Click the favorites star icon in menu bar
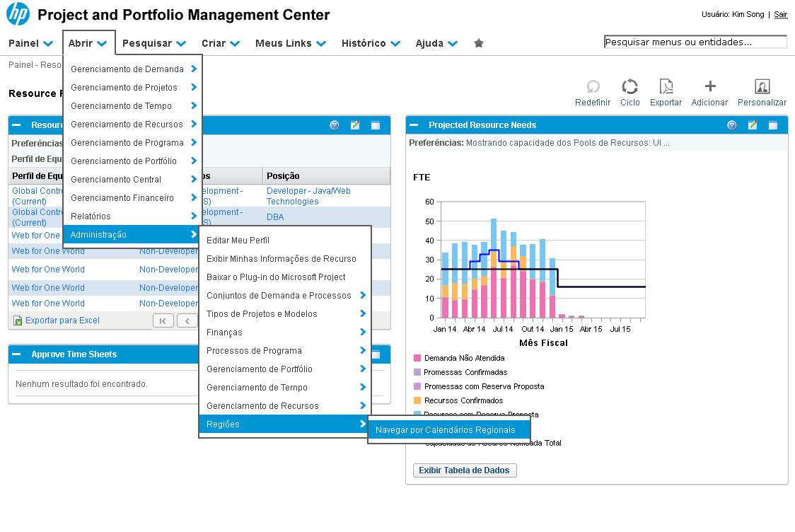Image resolution: width=795 pixels, height=532 pixels. coord(479,43)
